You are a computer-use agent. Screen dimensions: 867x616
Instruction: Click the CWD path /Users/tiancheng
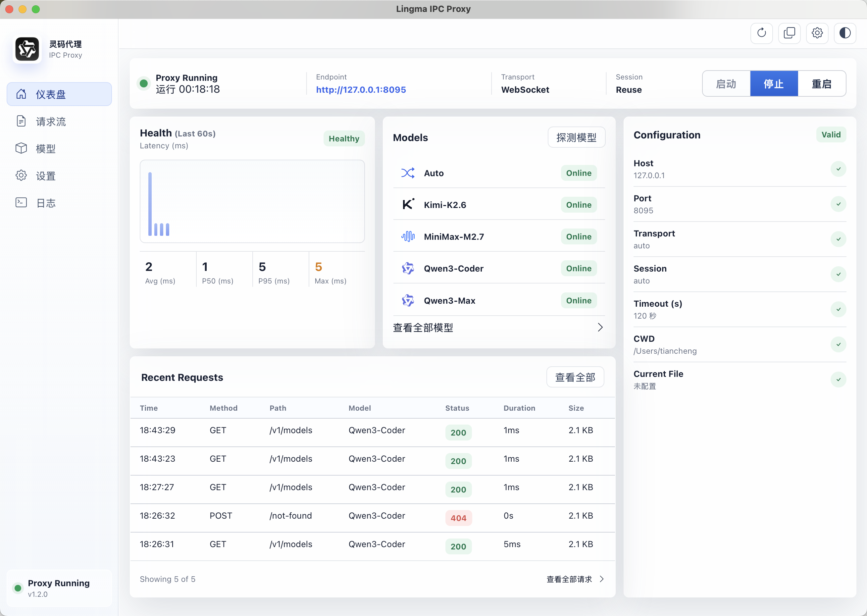pyautogui.click(x=665, y=351)
